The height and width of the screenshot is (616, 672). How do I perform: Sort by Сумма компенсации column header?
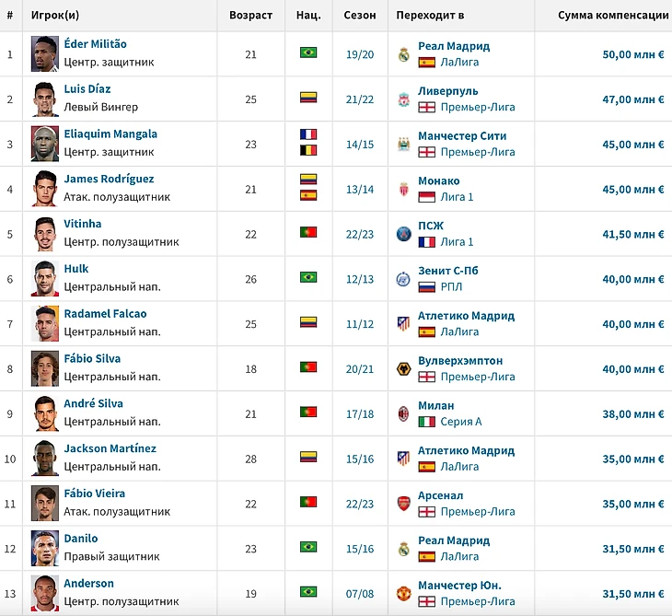pyautogui.click(x=613, y=16)
